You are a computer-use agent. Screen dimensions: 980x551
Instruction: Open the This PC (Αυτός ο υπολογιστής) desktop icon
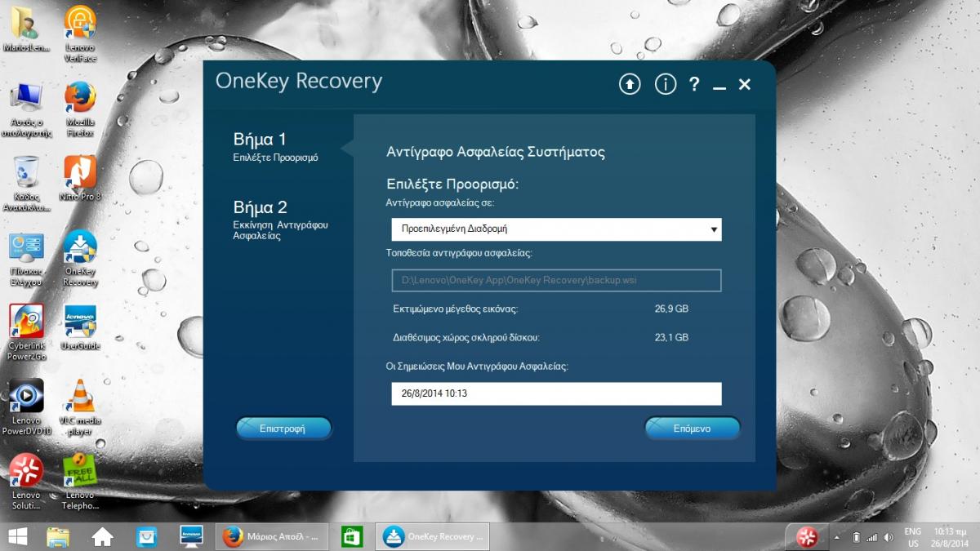click(x=26, y=109)
